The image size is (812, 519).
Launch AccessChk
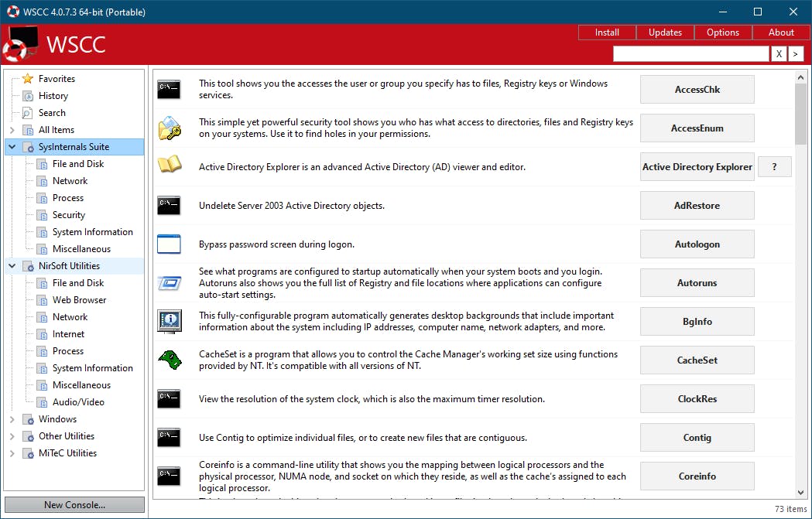697,90
